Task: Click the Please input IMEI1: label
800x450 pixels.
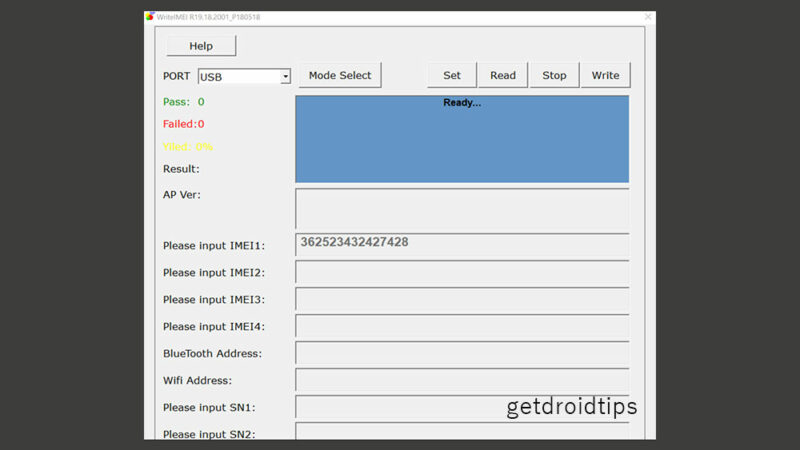Action: pos(214,246)
